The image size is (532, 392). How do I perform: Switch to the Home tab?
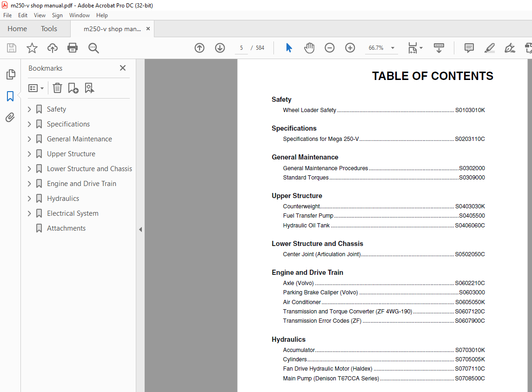click(x=17, y=29)
